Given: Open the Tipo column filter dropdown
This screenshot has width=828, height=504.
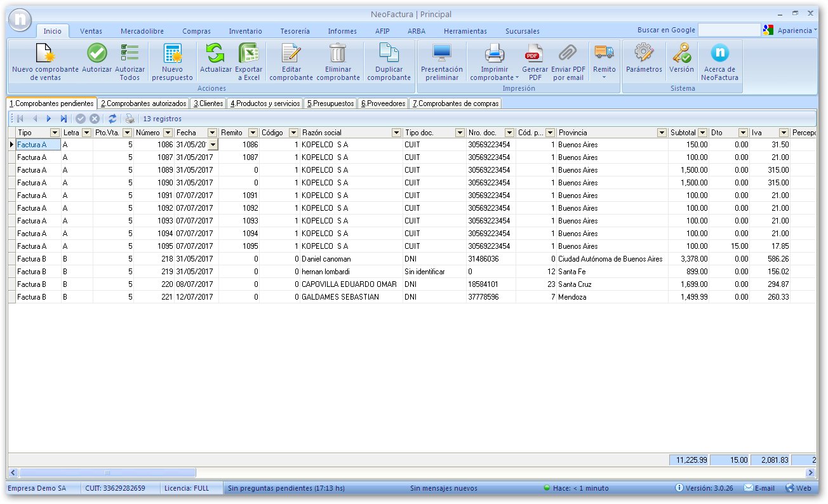Looking at the screenshot, I should coord(55,133).
